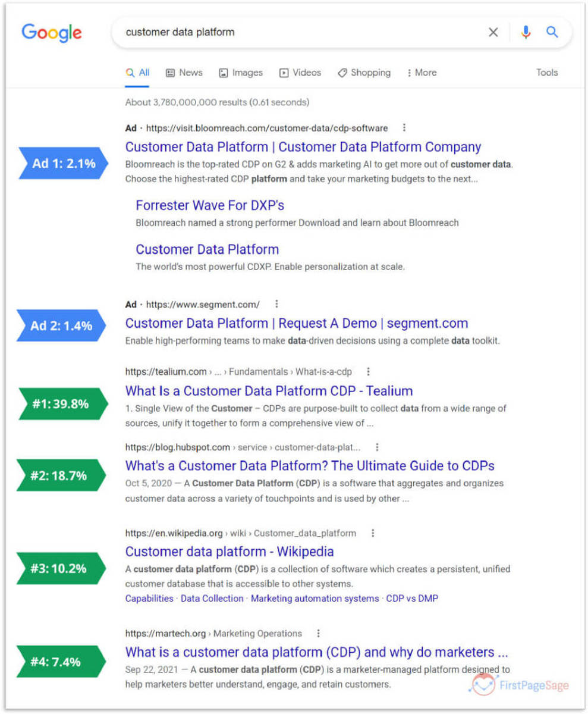Open the Tealium What Is a CDP result
Image resolution: width=588 pixels, height=714 pixels.
(x=269, y=391)
